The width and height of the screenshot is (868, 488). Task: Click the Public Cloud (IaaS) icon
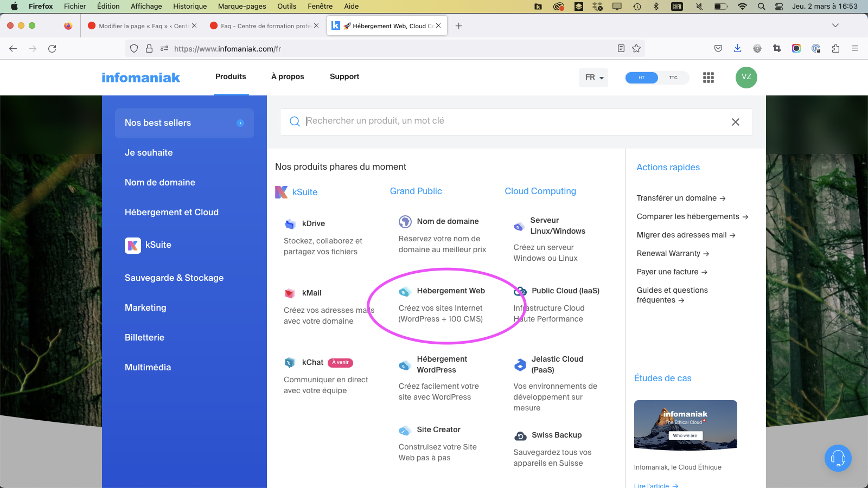(520, 292)
